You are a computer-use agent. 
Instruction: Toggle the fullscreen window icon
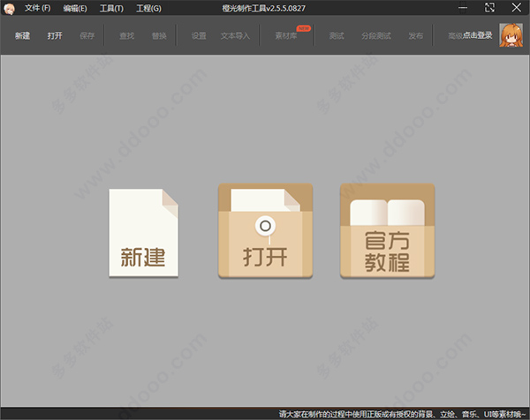point(489,8)
